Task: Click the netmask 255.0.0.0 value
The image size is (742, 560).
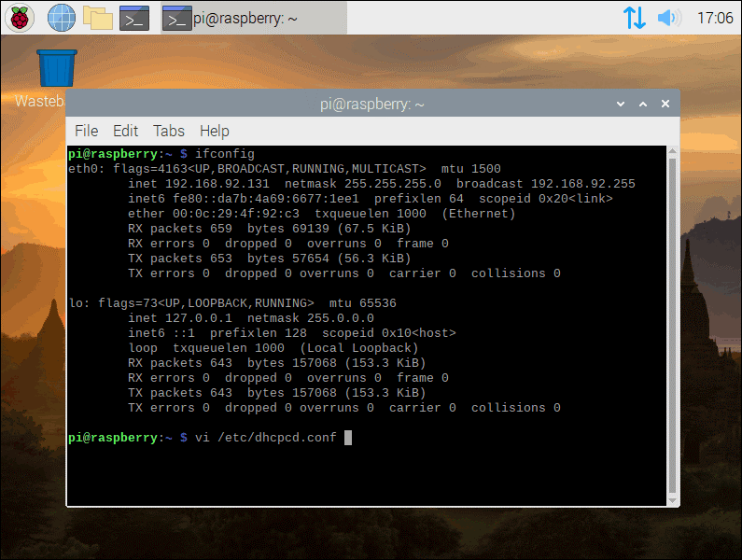Action: tap(341, 318)
